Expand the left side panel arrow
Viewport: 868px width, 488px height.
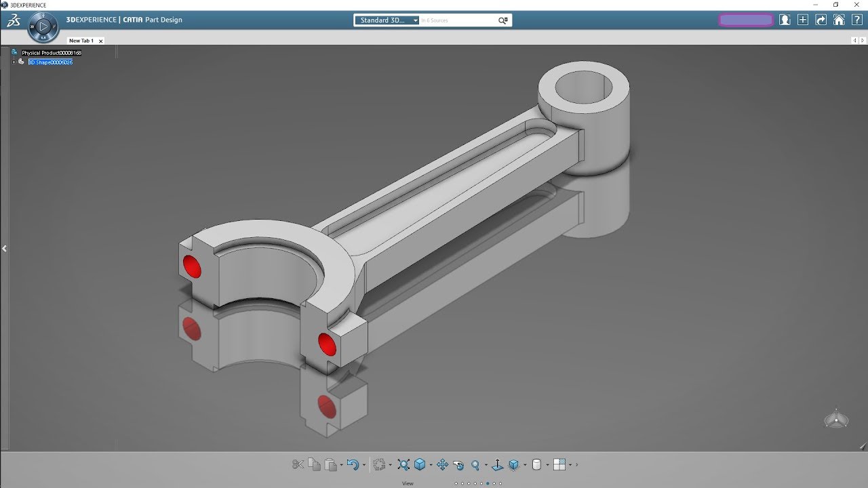[4, 249]
